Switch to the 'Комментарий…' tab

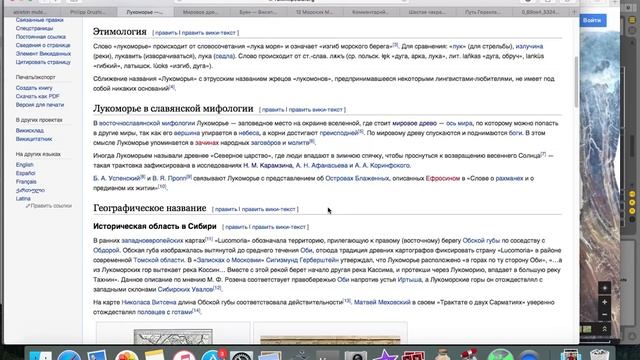[370, 12]
